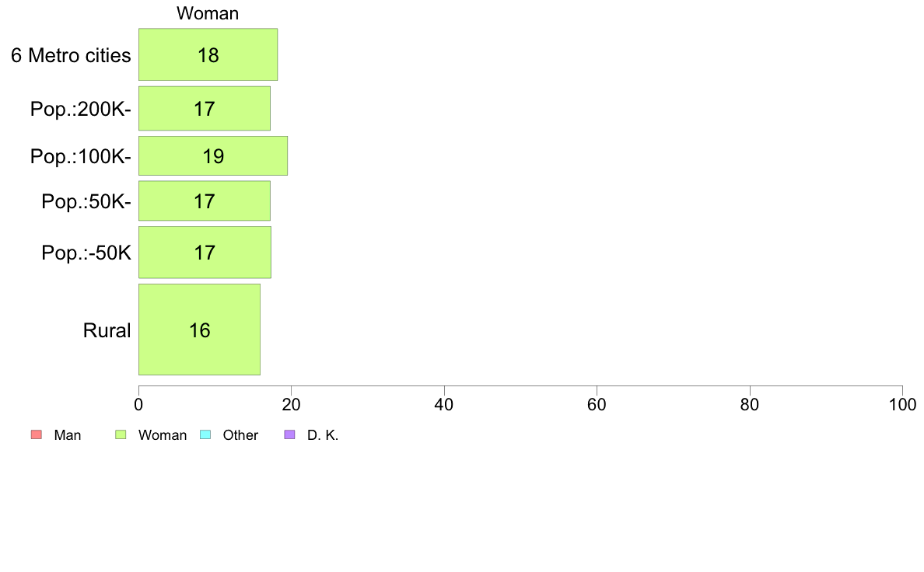
Task: Select the Pop.:50K- bar
Action: click(x=205, y=201)
